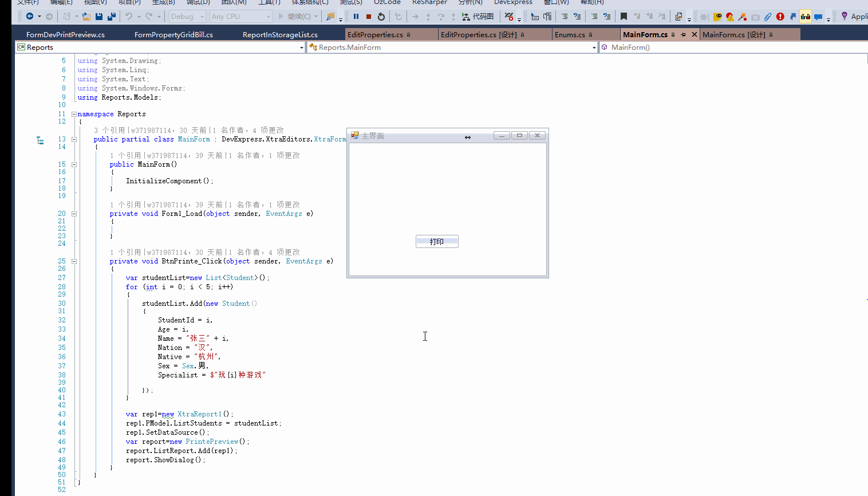Navigate backward with the blue arrow

click(x=30, y=17)
